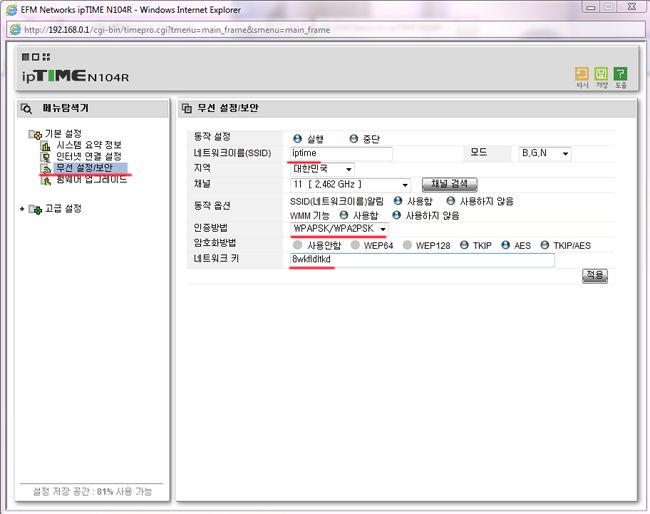Screen dimensions: 650x514
Task: Click the 인터넷 연결 설정 icon
Action: tap(46, 157)
